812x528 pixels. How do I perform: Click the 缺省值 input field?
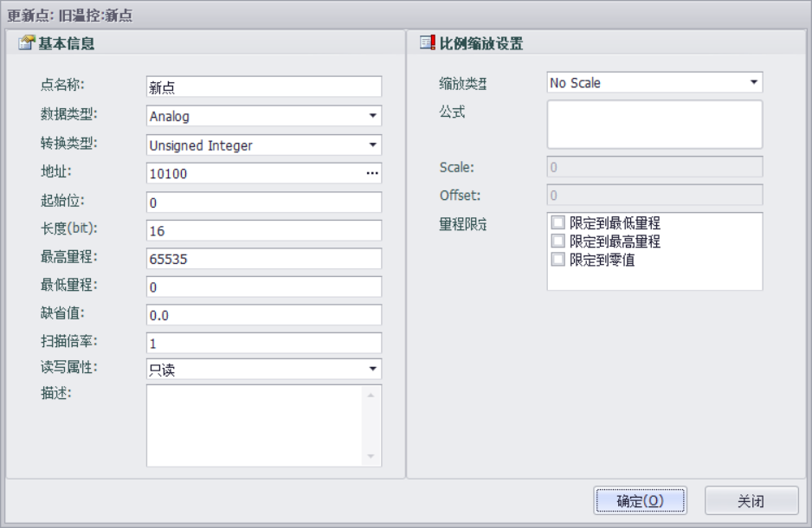click(264, 315)
